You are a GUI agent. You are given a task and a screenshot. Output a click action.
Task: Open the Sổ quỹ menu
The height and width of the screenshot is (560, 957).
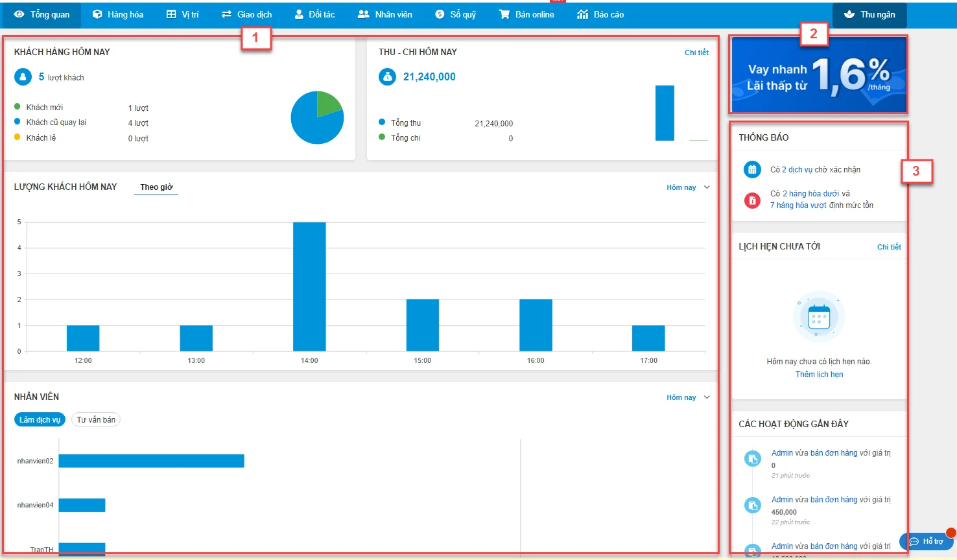[x=455, y=14]
